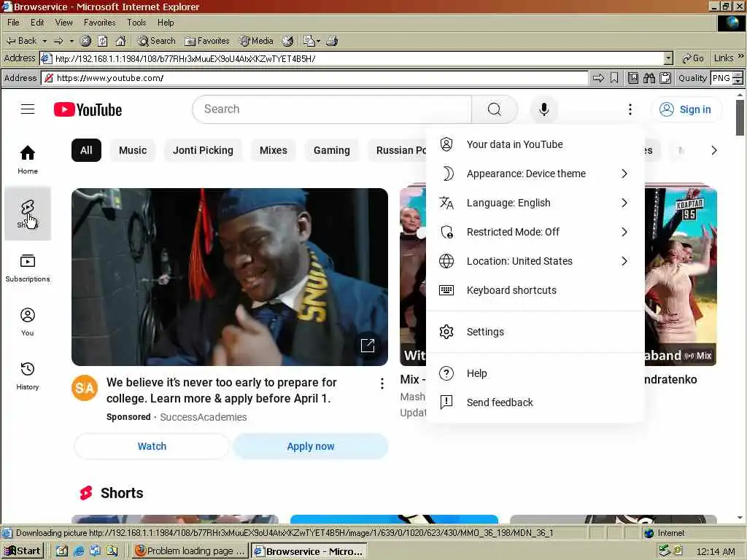Viewport: 747px width, 560px height.
Task: Click IE Stop loading button
Action: 85,41
